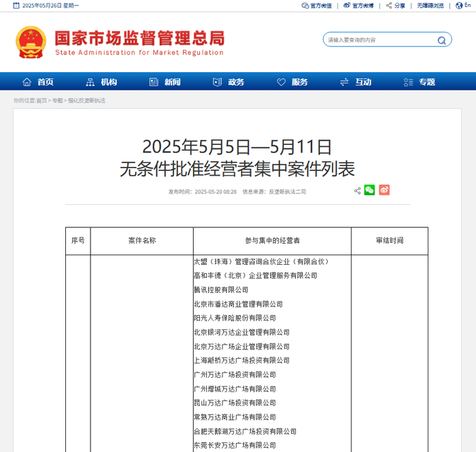Open 官方微信 link in top bar
The image size is (476, 452).
[x=317, y=5]
